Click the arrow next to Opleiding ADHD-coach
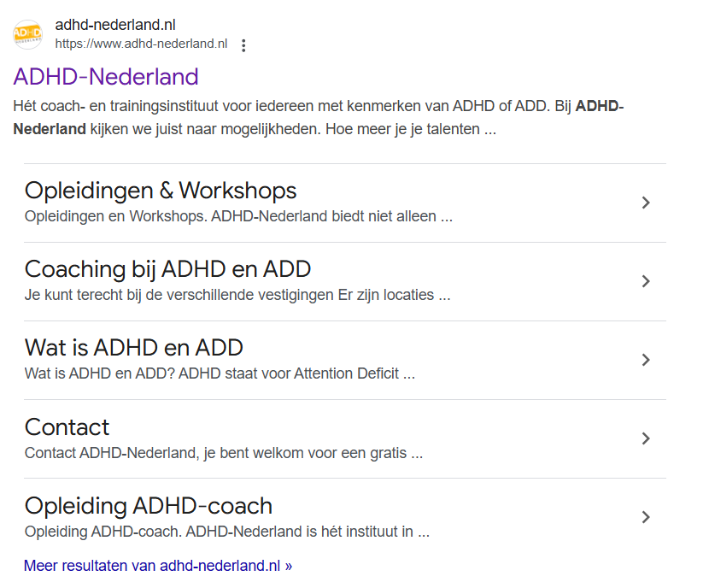 pyautogui.click(x=646, y=517)
